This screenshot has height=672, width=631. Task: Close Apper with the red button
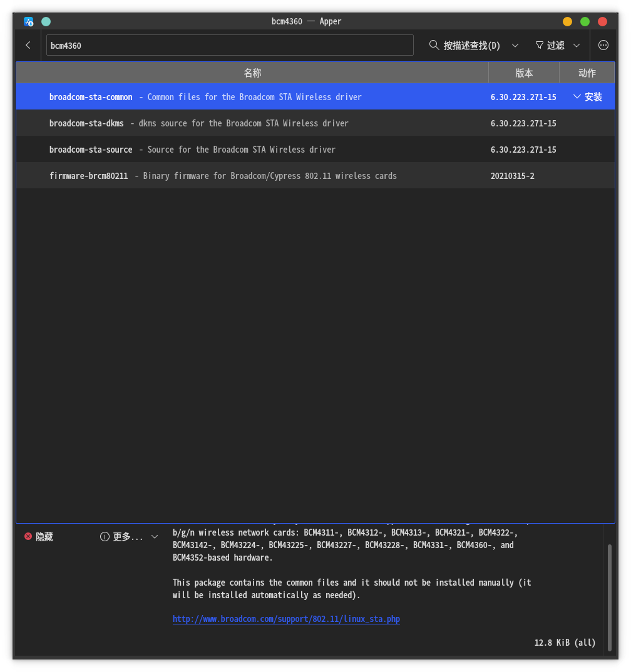pos(602,21)
